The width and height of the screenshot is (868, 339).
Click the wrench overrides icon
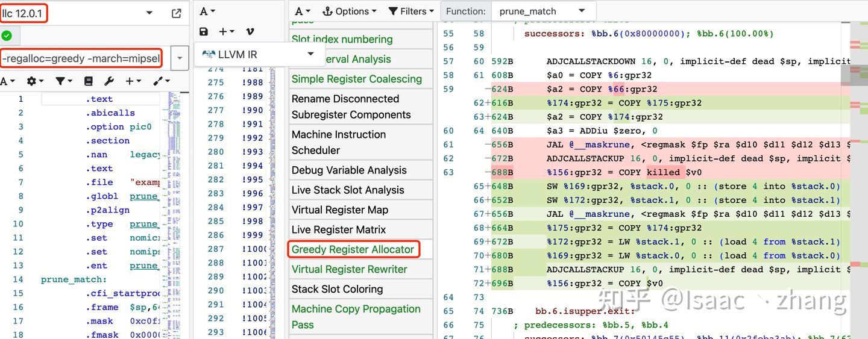(109, 81)
